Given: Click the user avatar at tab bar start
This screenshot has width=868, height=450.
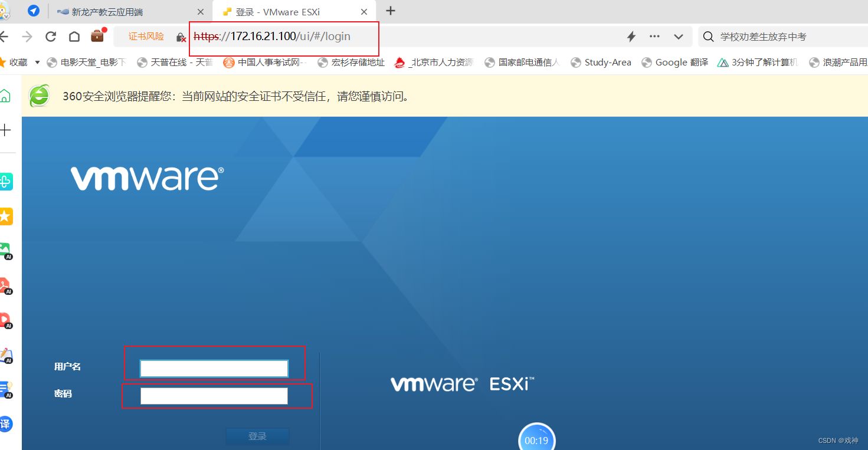Looking at the screenshot, I should click(x=5, y=10).
